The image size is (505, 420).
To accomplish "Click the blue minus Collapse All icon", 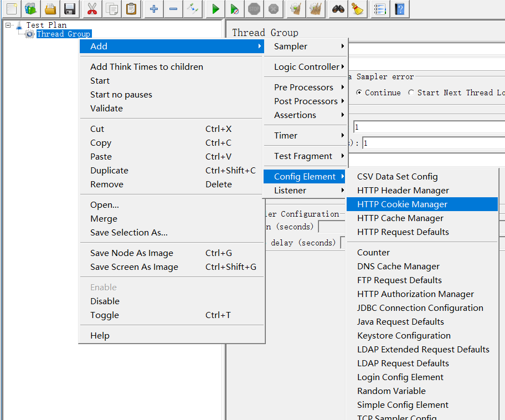I will coord(173,9).
